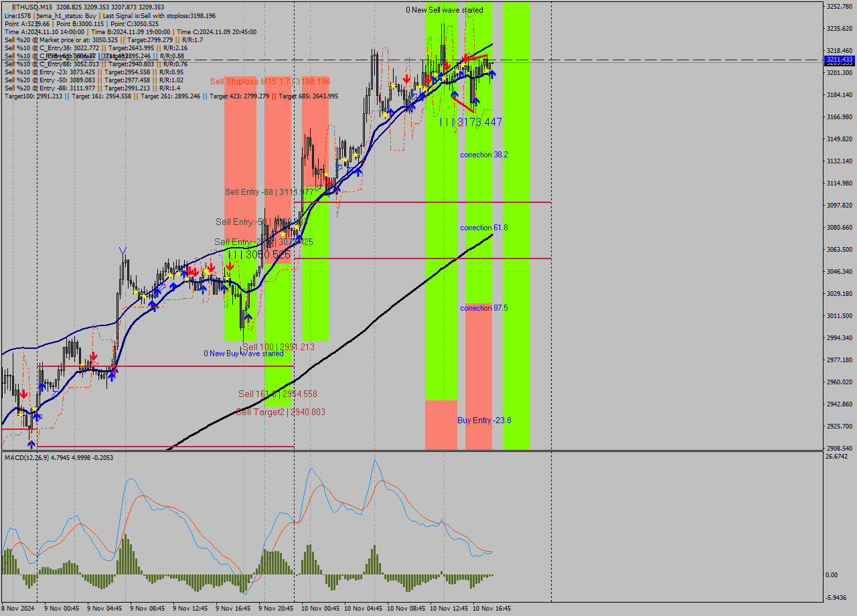This screenshot has width=857, height=616.
Task: Select the 3029.180 price axis value
Action: click(840, 294)
